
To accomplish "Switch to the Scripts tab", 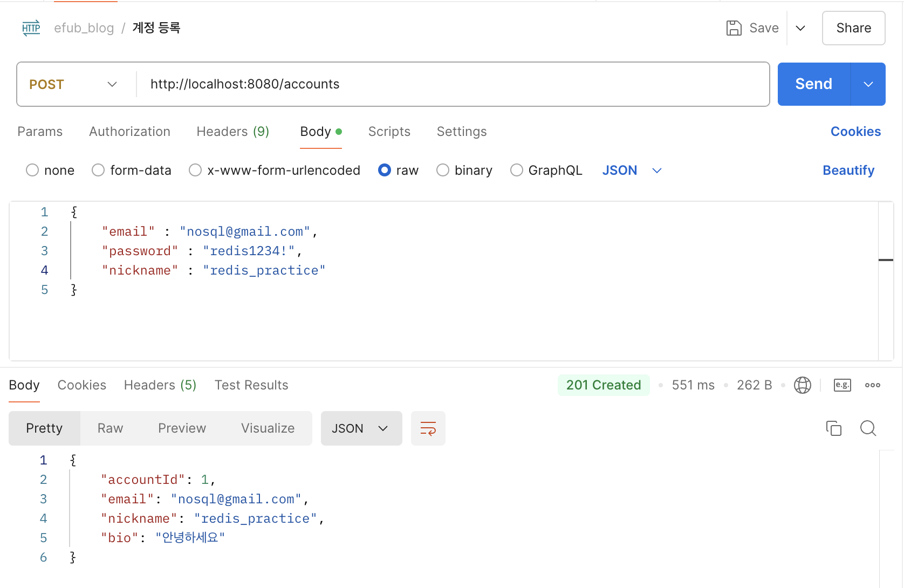I will 389,132.
